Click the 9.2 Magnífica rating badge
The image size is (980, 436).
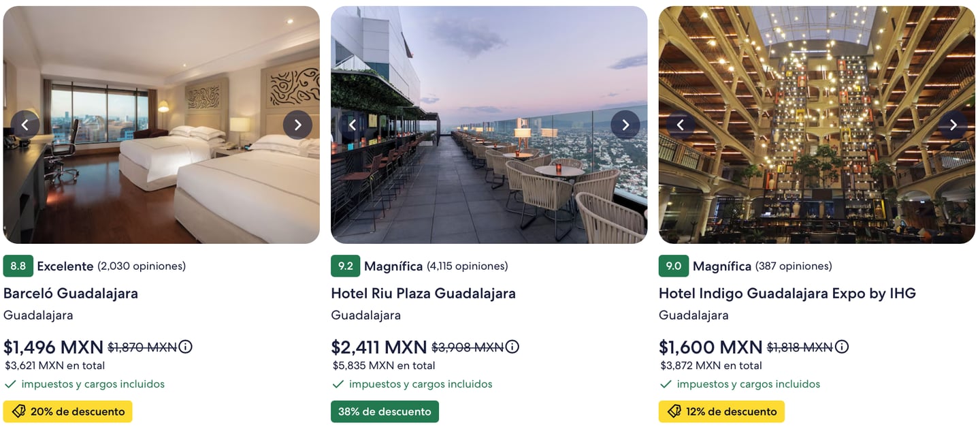346,266
